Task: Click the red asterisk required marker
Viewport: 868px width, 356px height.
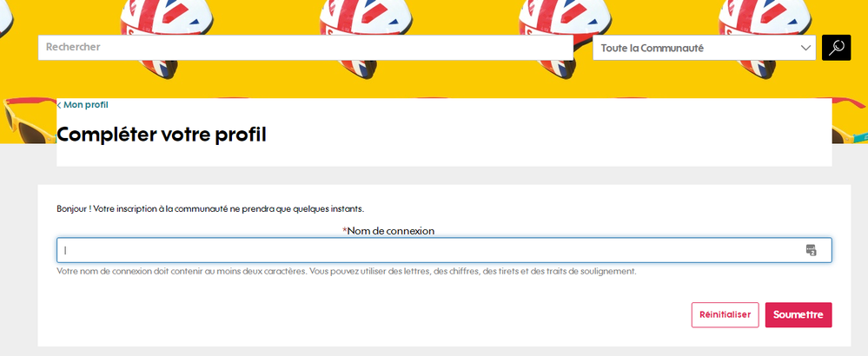Action: coord(345,231)
